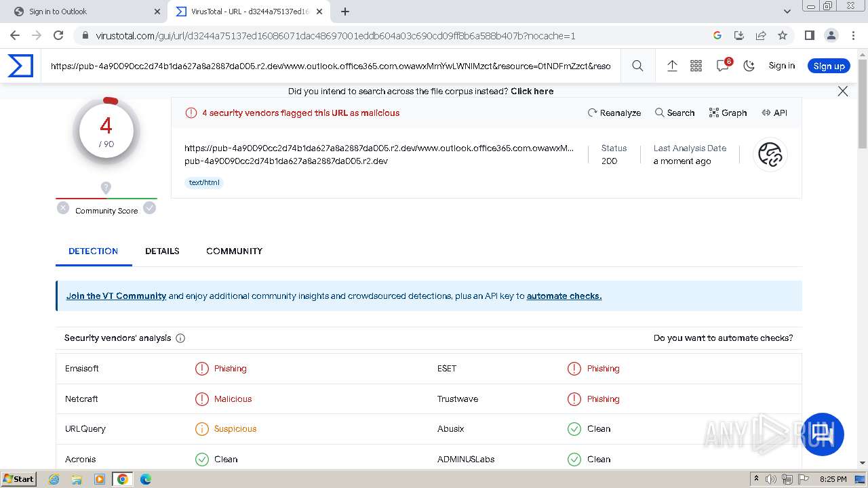Open File Explorer from the taskbar
868x488 pixels.
(77, 479)
